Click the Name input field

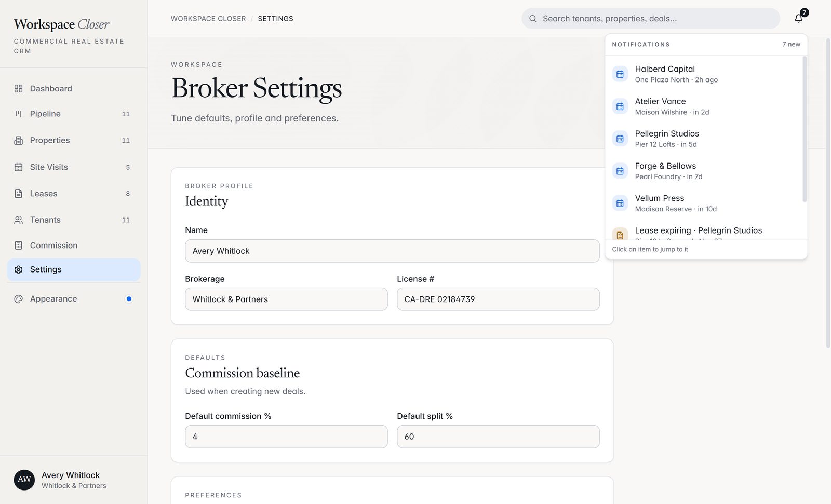392,251
